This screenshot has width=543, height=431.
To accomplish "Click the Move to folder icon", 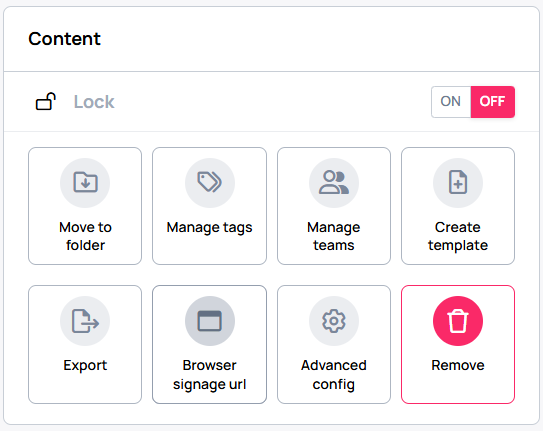I will click(85, 182).
